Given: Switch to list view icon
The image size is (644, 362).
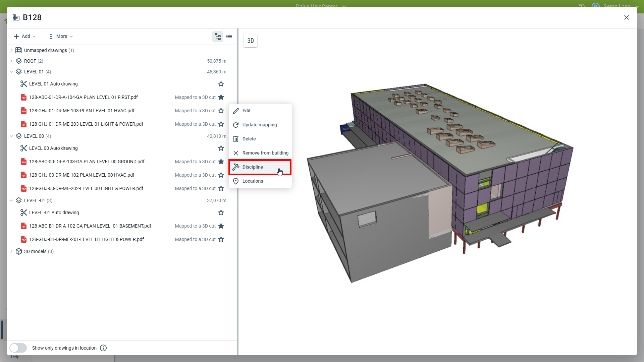Looking at the screenshot, I should (229, 37).
